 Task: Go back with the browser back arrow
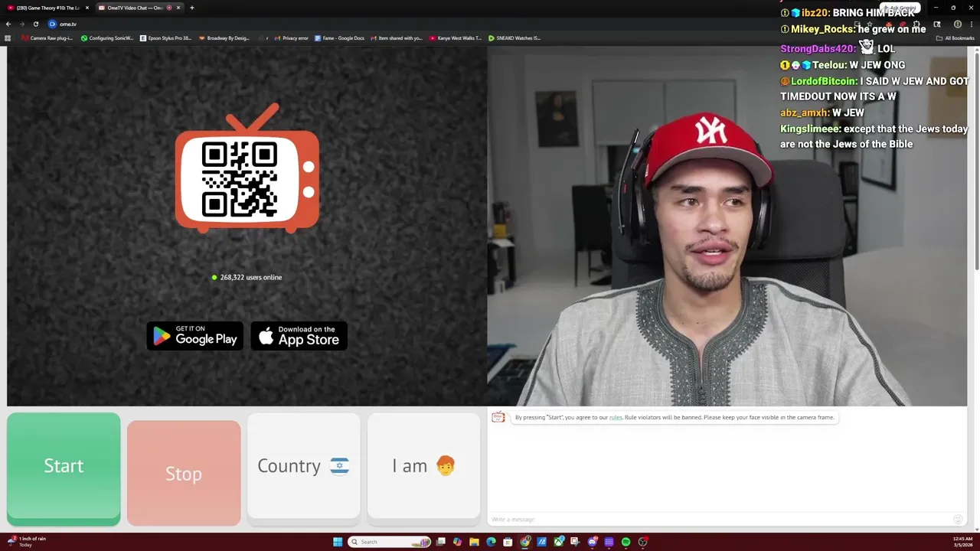pos(8,24)
